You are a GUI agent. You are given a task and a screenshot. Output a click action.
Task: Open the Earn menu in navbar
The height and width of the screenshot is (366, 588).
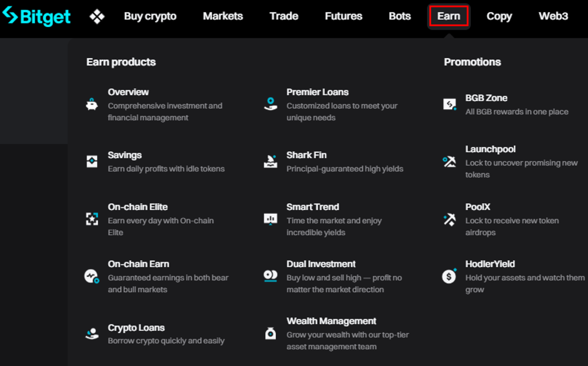[x=448, y=16]
